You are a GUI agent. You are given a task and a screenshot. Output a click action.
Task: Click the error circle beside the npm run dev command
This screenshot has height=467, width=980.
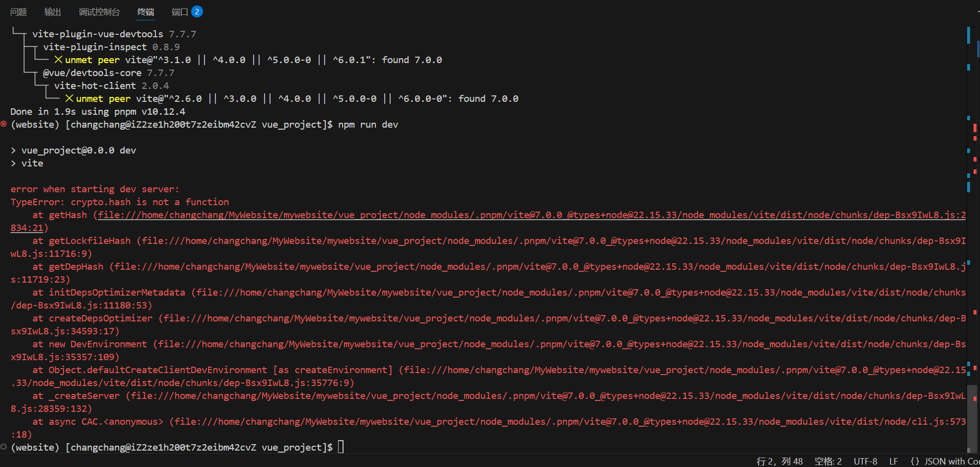coord(4,124)
